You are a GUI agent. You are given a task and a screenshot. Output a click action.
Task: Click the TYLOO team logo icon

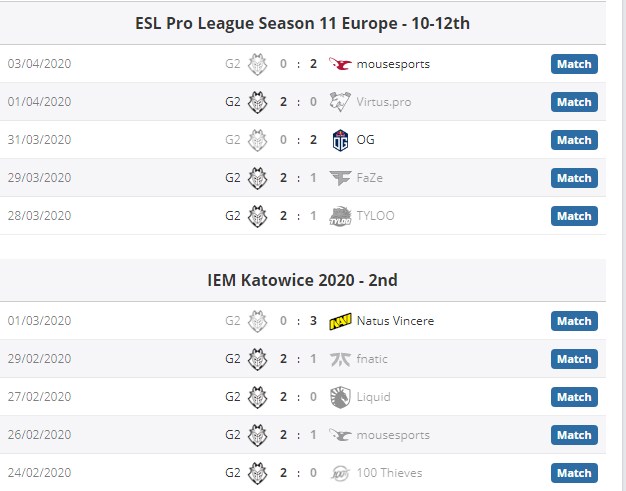340,216
